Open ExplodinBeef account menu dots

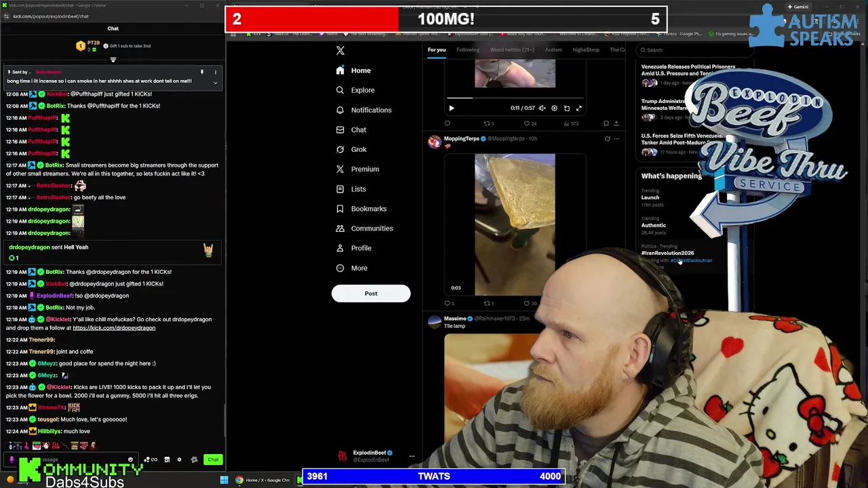412,456
